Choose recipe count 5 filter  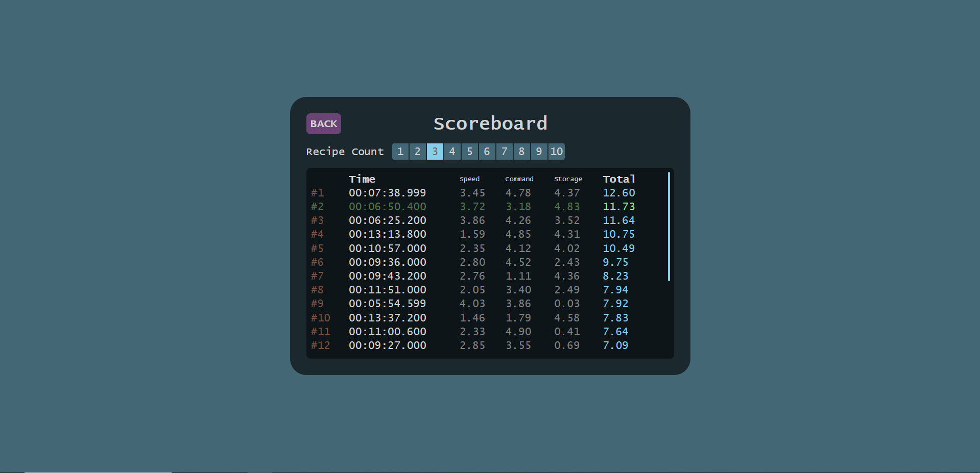click(x=470, y=152)
